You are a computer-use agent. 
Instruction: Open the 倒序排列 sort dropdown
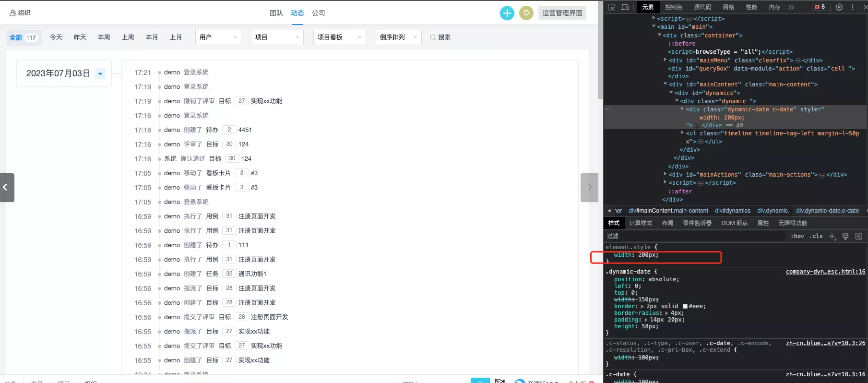(398, 37)
